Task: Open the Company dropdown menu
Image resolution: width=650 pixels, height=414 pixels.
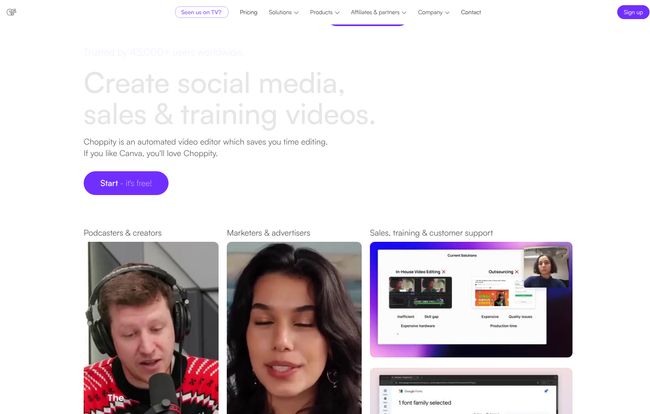Action: [433, 12]
